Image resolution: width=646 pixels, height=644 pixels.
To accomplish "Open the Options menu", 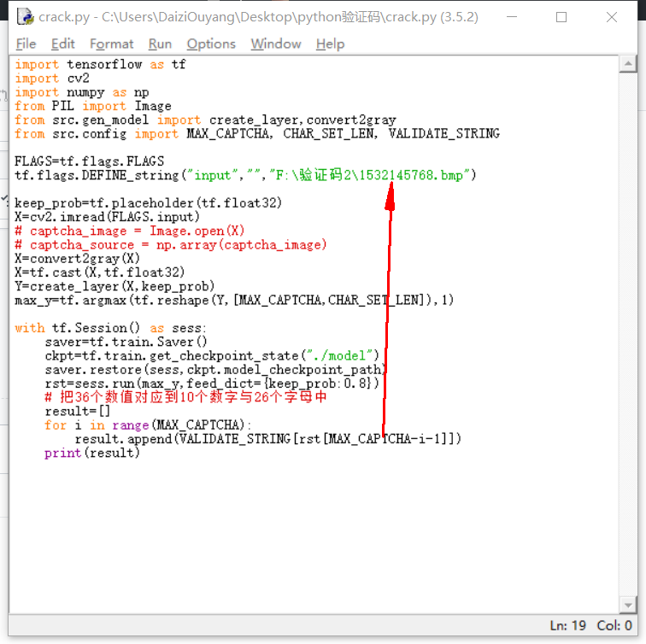I will [x=211, y=44].
